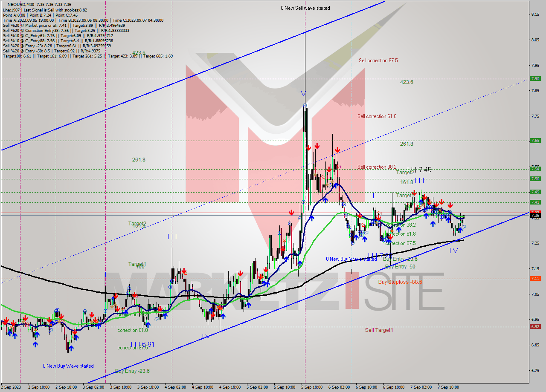Click the '6 Sep 02:00' time axis label

tap(340, 387)
